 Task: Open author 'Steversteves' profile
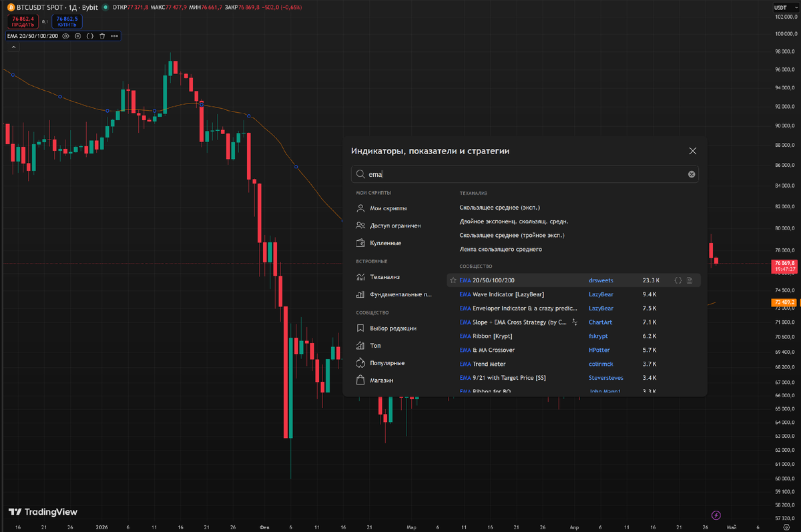[x=606, y=378]
